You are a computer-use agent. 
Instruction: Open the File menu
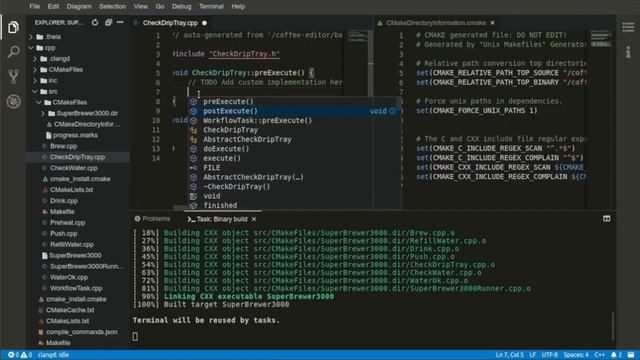(x=35, y=7)
